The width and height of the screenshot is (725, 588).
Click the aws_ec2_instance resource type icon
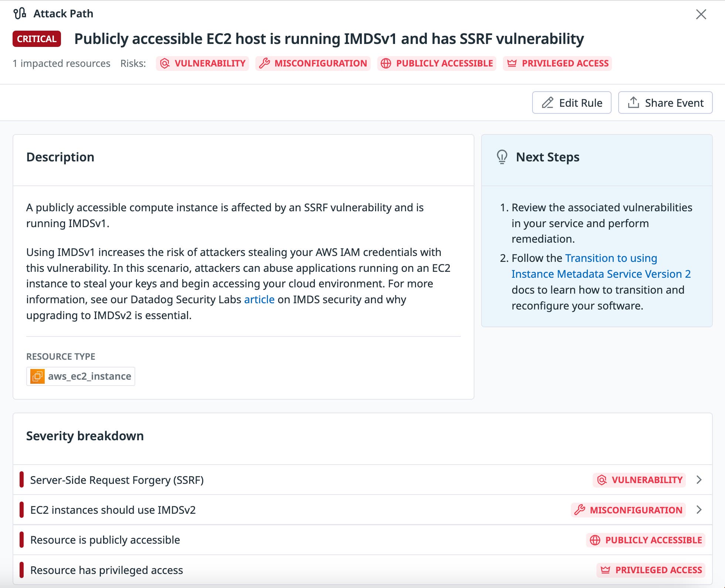coord(37,376)
